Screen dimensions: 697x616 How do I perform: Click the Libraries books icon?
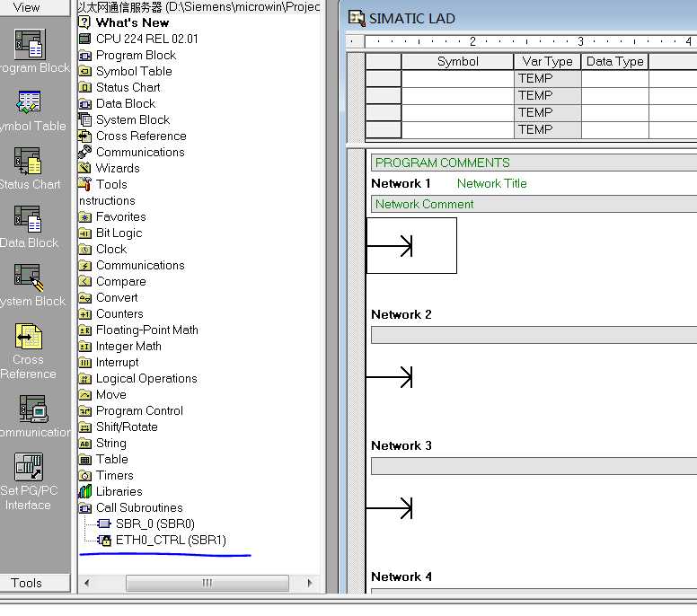(84, 491)
